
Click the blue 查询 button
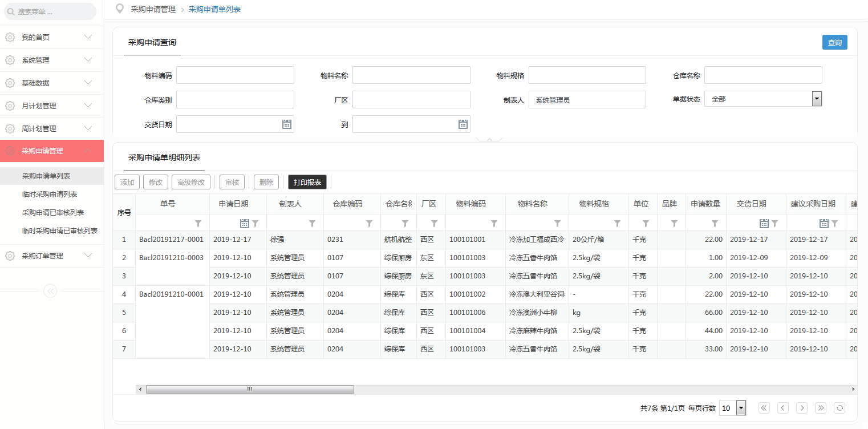point(835,43)
